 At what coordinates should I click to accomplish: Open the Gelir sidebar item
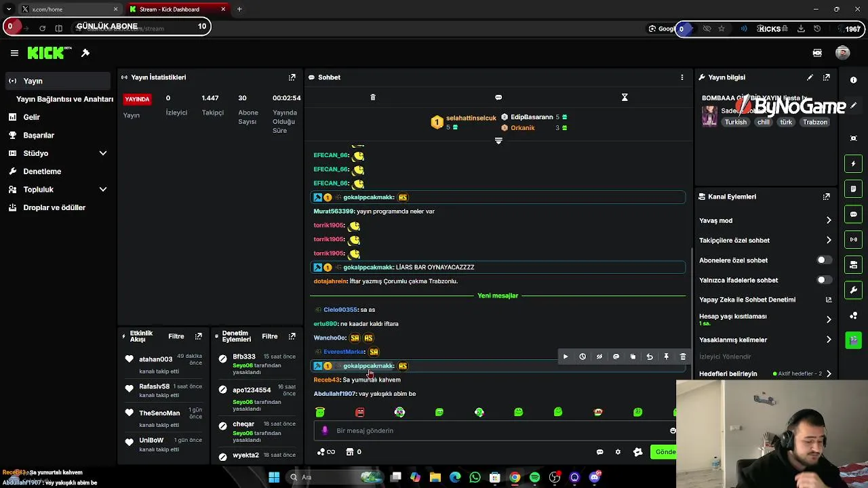point(57,117)
